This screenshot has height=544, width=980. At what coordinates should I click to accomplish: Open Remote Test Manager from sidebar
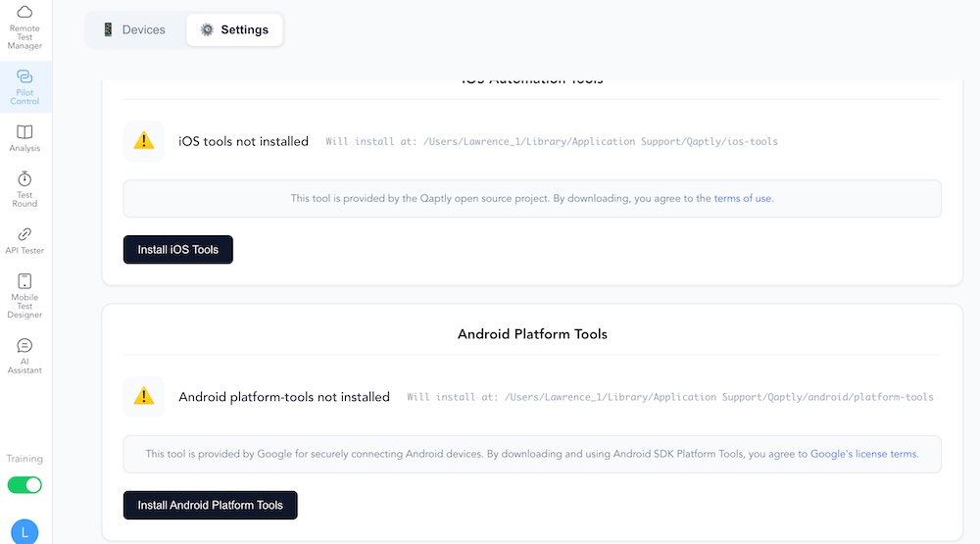tap(25, 28)
